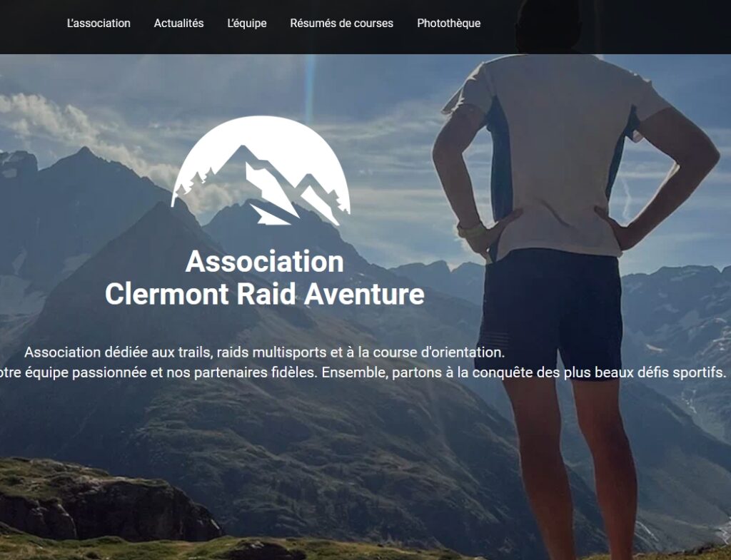The width and height of the screenshot is (731, 560).
Task: Go to the Actualités page
Action: 178,24
